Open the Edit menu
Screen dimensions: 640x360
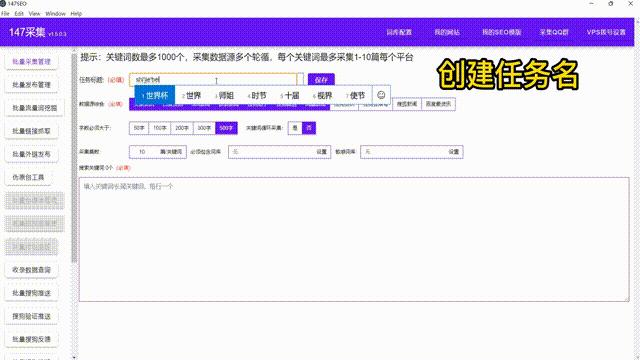(19, 13)
